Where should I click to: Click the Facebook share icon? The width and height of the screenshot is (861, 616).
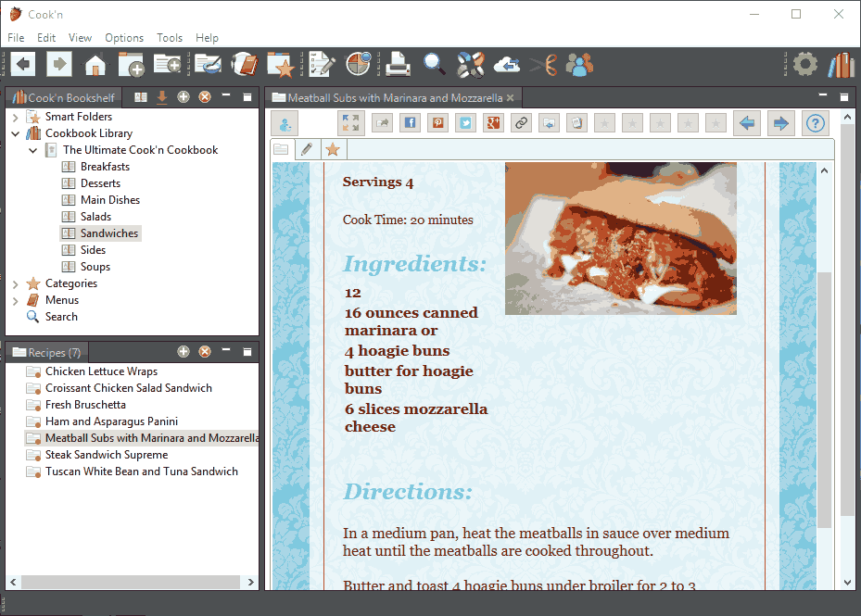[411, 123]
